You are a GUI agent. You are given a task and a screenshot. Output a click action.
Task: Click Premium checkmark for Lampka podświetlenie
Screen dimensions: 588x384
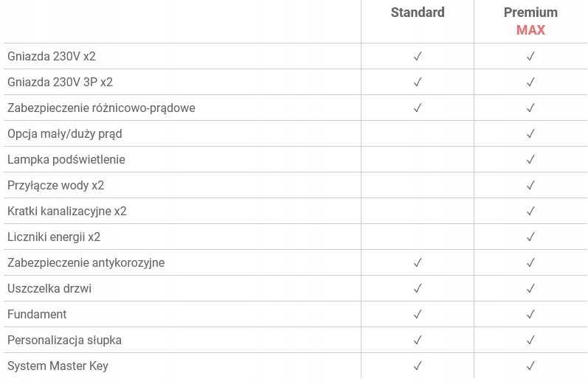pos(530,160)
